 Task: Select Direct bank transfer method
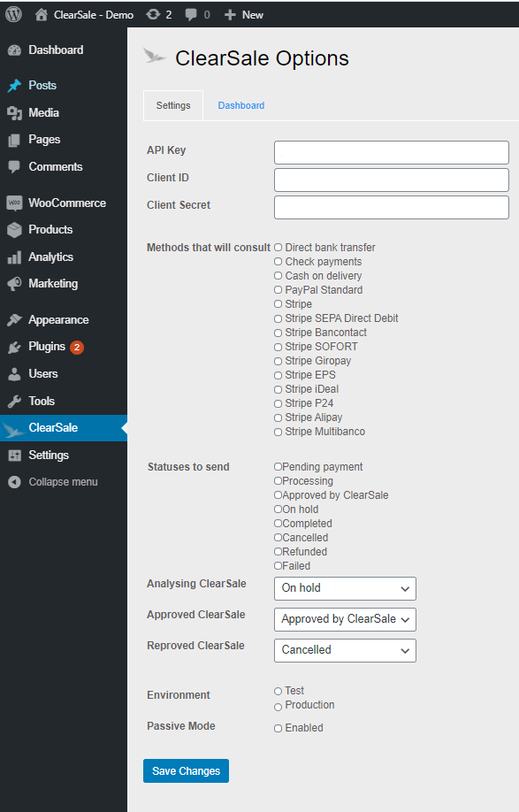pos(278,248)
